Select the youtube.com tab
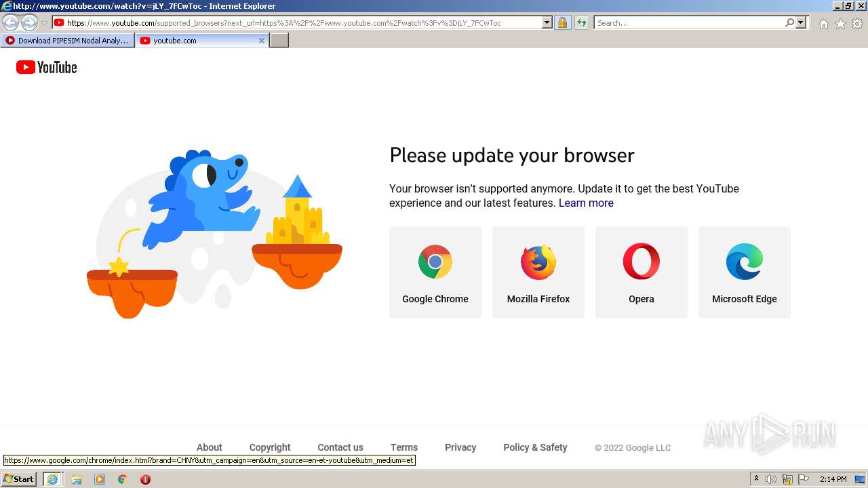Screen dimensions: 868x488 click(202, 41)
